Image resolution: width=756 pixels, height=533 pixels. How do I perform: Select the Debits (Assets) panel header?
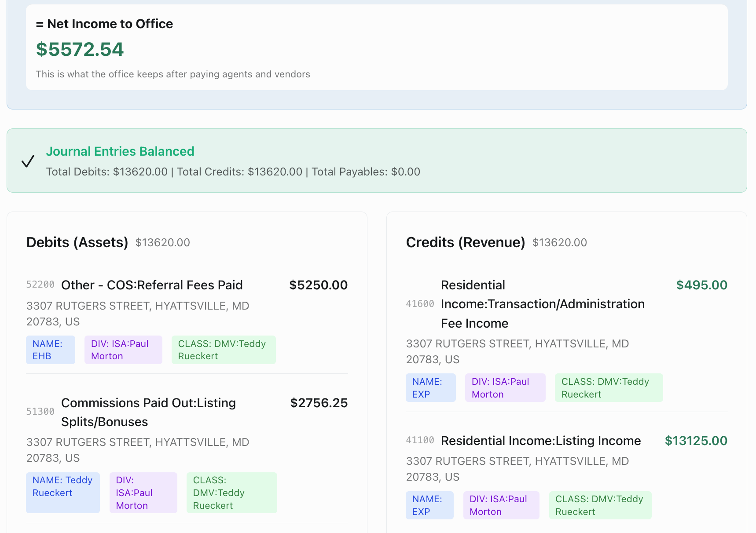[x=77, y=242]
